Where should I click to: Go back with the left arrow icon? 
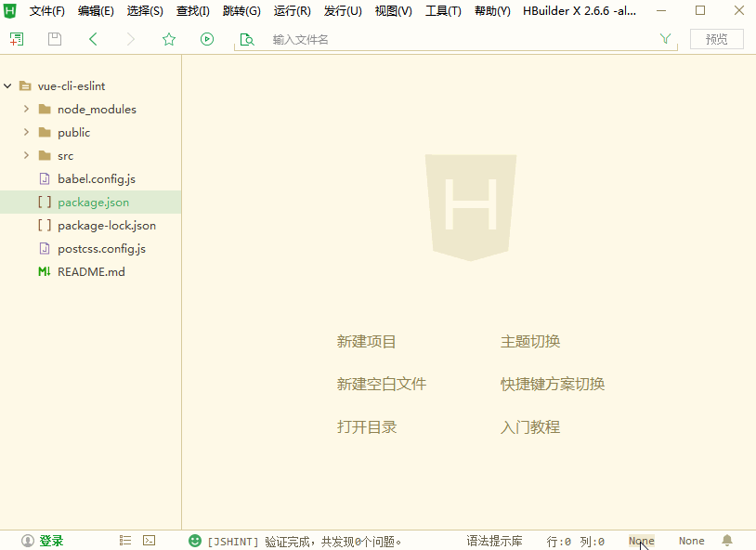93,39
